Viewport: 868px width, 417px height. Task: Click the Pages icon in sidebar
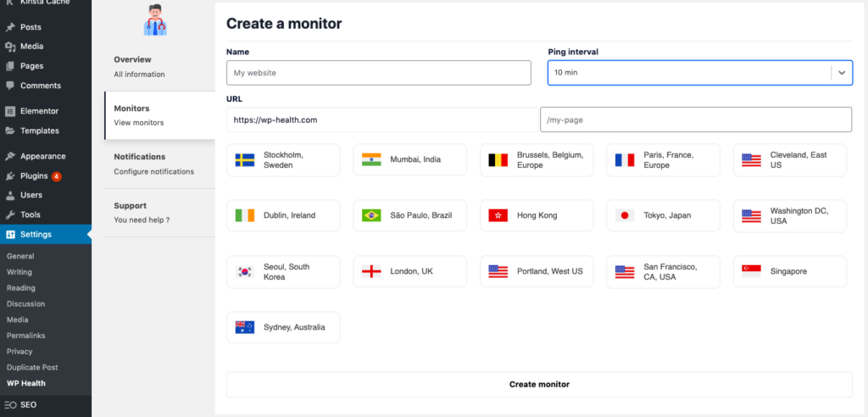tap(10, 66)
